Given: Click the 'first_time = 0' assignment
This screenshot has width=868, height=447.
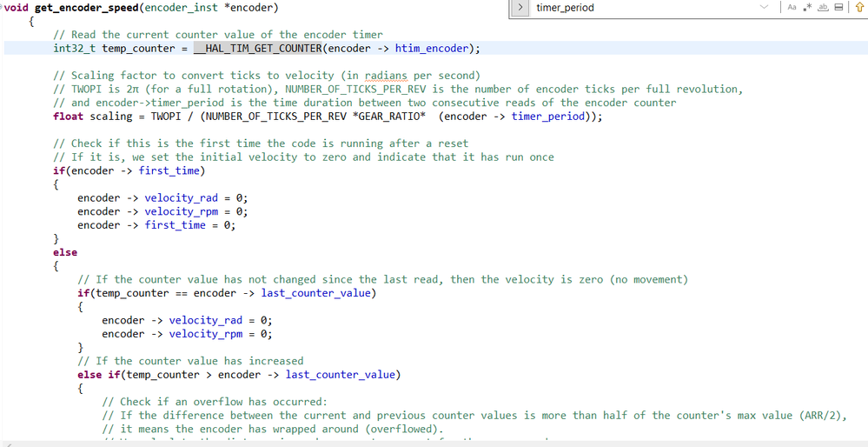Looking at the screenshot, I should [x=190, y=225].
